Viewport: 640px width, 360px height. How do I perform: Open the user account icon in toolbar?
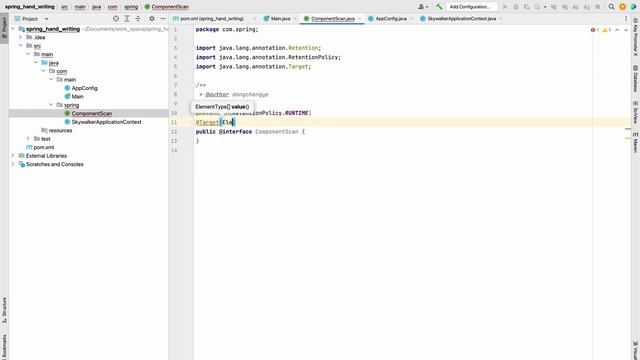423,7
